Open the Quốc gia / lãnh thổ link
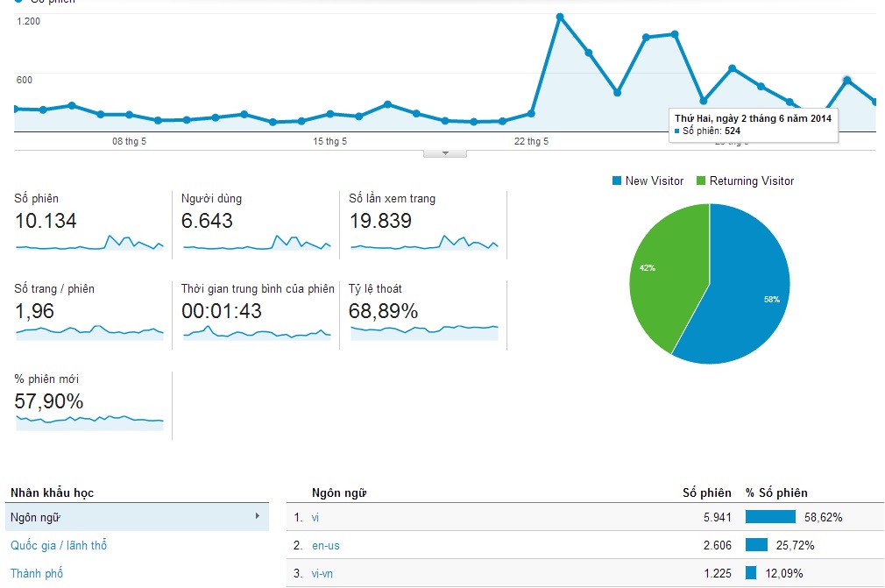 59,545
